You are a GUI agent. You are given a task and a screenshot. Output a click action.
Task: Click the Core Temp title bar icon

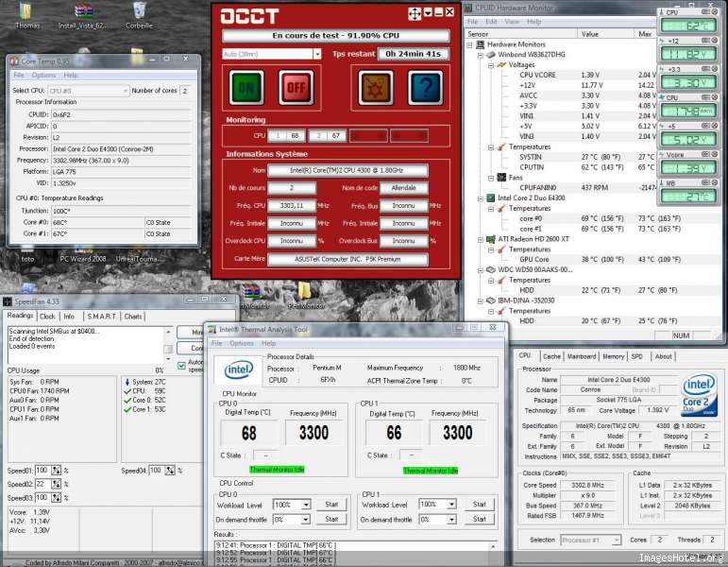pos(14,61)
